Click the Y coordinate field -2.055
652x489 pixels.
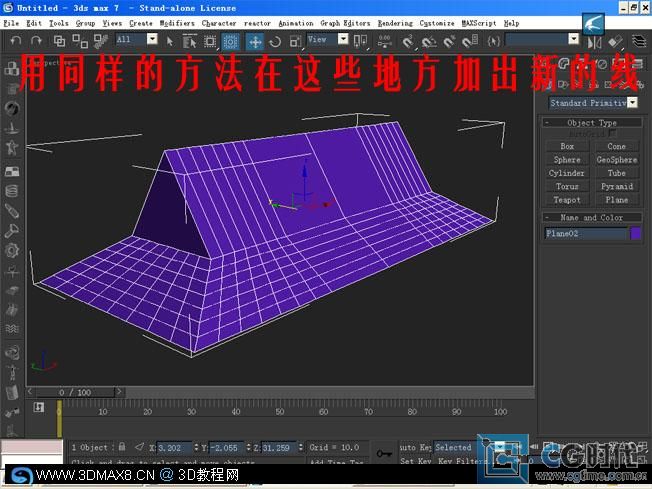coord(227,448)
